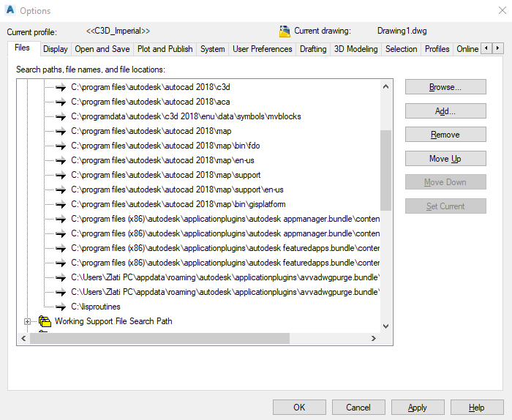
Task: Select the map\support path entry
Action: click(166, 175)
